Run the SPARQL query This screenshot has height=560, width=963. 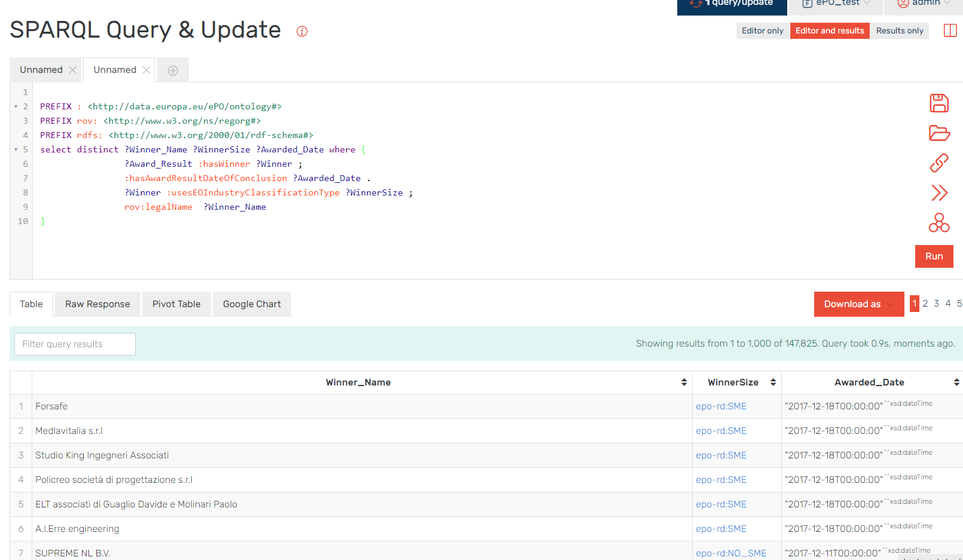click(x=934, y=256)
